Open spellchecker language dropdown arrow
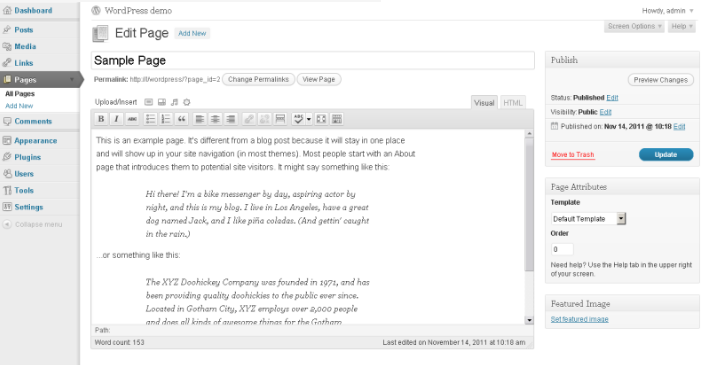Viewport: 707px width, 365px height. [x=309, y=119]
